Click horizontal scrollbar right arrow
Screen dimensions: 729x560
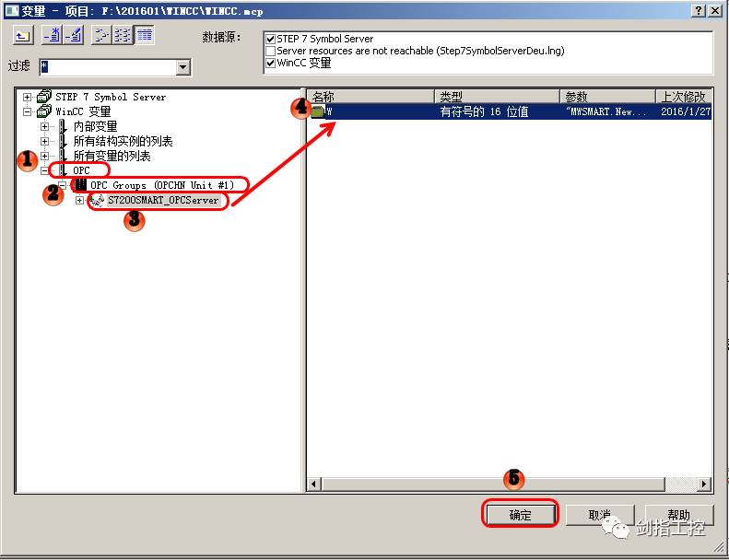point(704,484)
